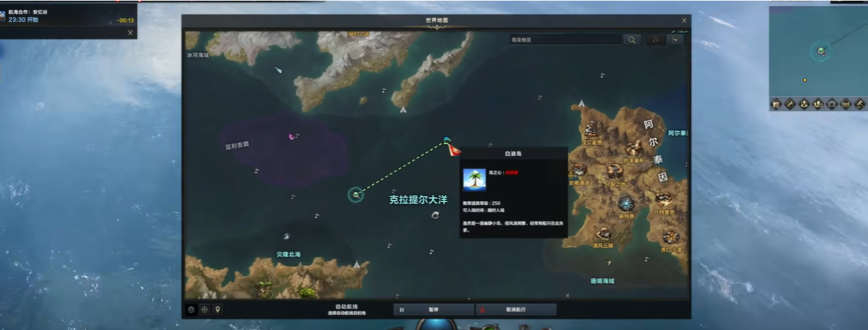Dismiss the 航海合作 notification

[x=130, y=32]
